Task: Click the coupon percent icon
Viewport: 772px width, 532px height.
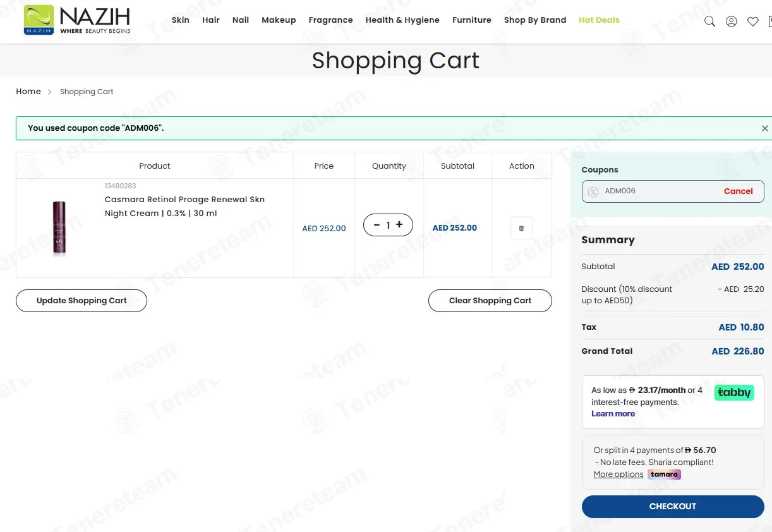Action: (x=593, y=191)
